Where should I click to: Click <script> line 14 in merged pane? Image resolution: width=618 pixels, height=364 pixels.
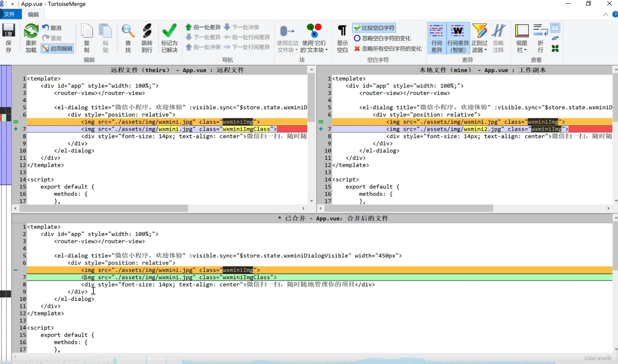coord(41,328)
